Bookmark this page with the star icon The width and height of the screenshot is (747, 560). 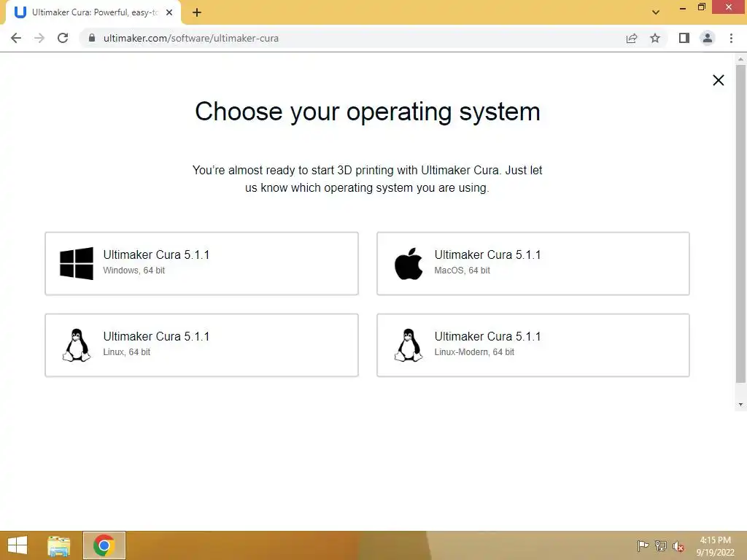(x=655, y=38)
